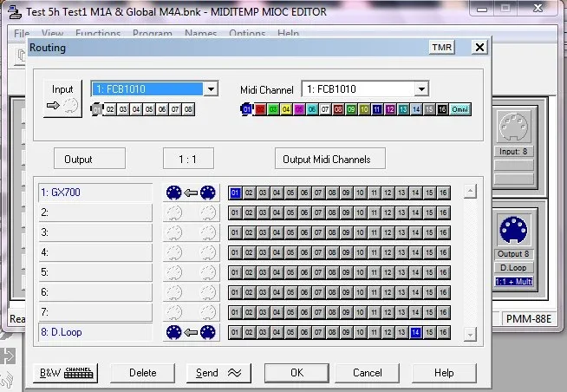Click the faded input connector in row 5

tap(207, 272)
